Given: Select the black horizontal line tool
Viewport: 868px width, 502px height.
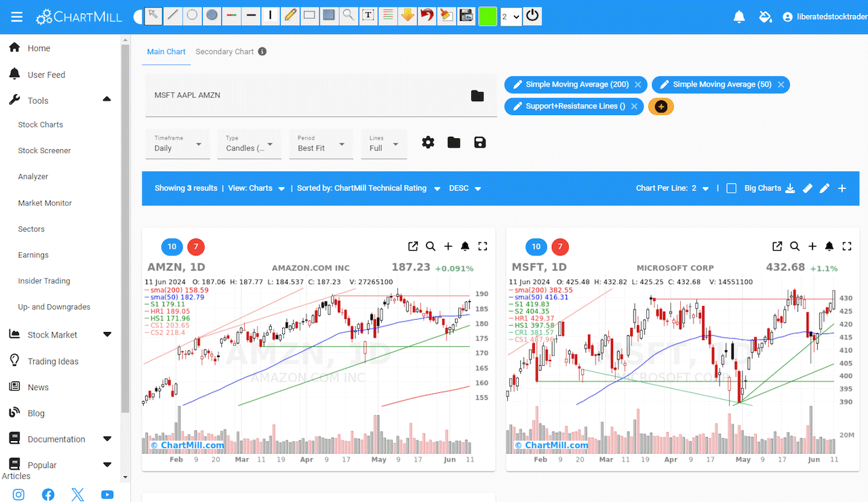Looking at the screenshot, I should (x=252, y=15).
